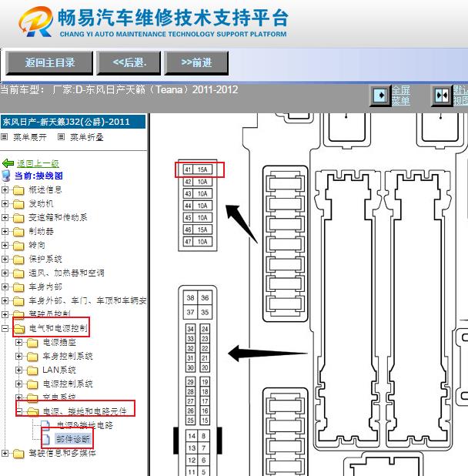Image resolution: width=468 pixels, height=476 pixels.
Task: Click the folder icon for 电源控制系统
Action: (32, 384)
